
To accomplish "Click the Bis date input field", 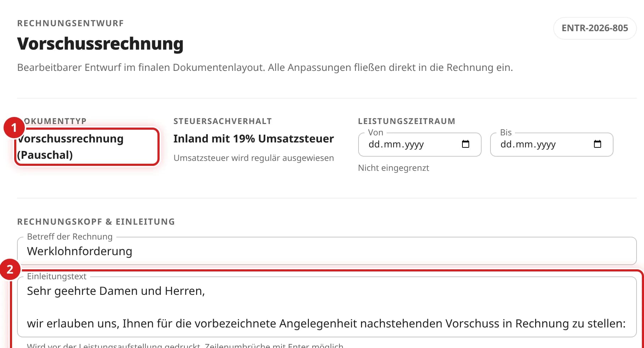I will [x=552, y=145].
